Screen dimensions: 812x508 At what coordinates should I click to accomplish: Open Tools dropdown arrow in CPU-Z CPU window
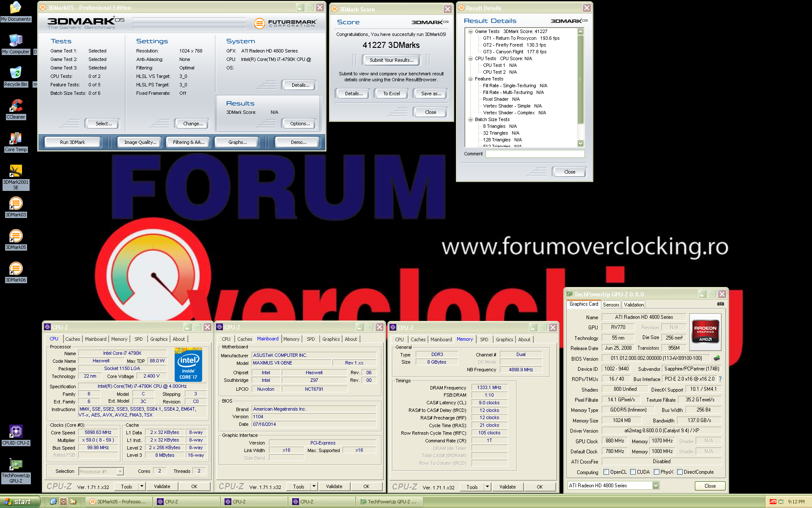click(x=142, y=487)
